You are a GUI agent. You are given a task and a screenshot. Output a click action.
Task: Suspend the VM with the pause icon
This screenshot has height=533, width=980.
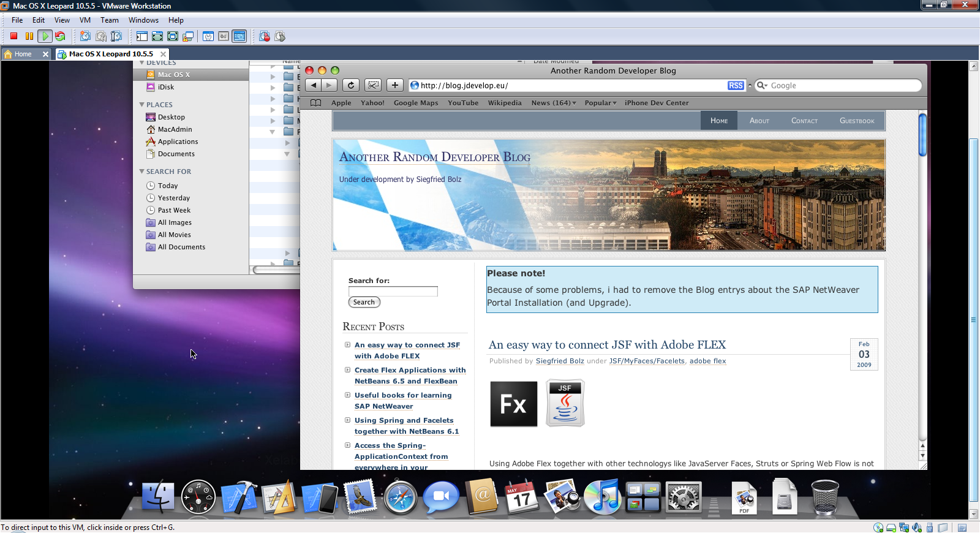coord(29,36)
